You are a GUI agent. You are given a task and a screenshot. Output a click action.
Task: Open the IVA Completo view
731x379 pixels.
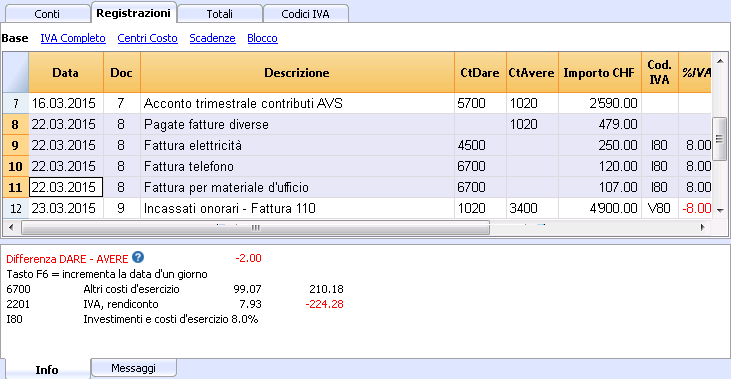point(73,38)
